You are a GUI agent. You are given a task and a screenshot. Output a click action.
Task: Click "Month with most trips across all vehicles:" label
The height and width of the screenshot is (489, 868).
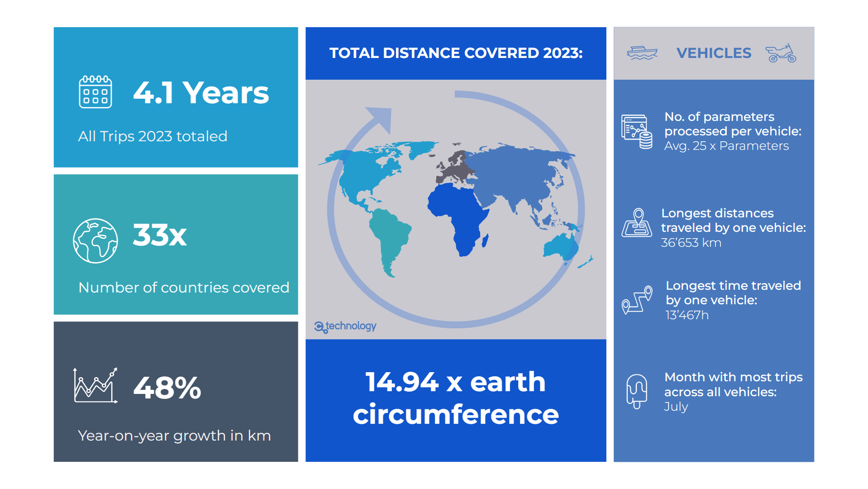tap(733, 384)
